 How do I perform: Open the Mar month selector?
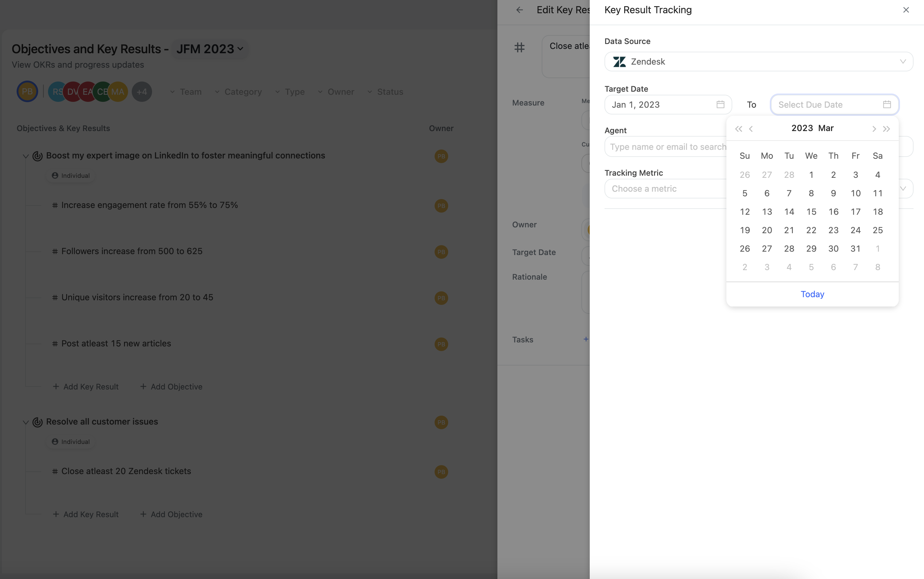[826, 128]
